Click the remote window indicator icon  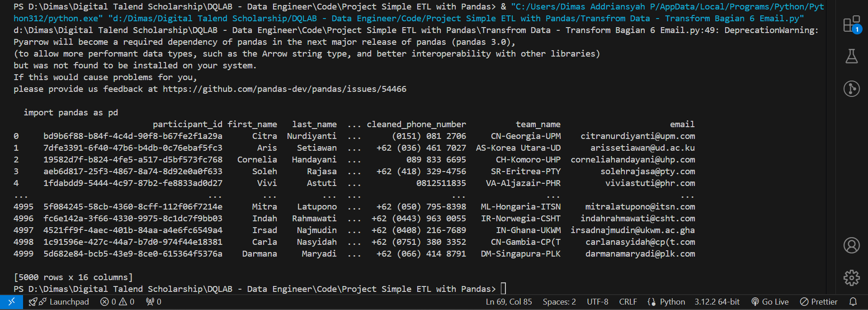[11, 302]
